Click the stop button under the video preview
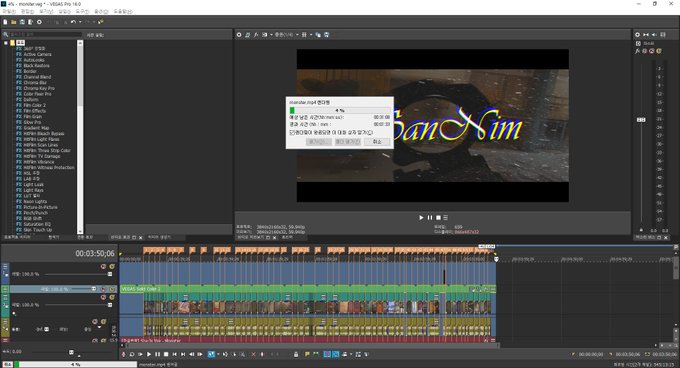The image size is (680, 368). click(438, 218)
